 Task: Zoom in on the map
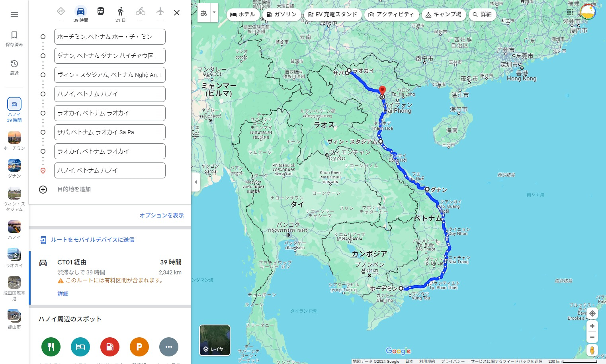[x=592, y=326]
